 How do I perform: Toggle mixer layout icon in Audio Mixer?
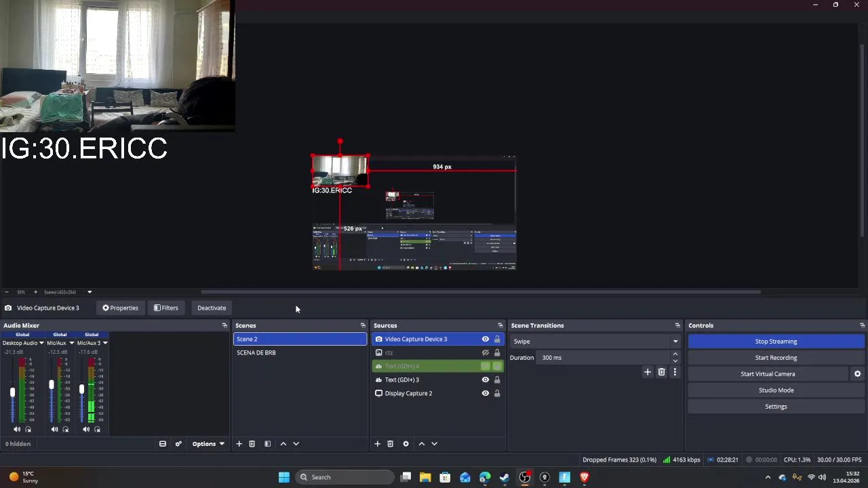tap(163, 444)
